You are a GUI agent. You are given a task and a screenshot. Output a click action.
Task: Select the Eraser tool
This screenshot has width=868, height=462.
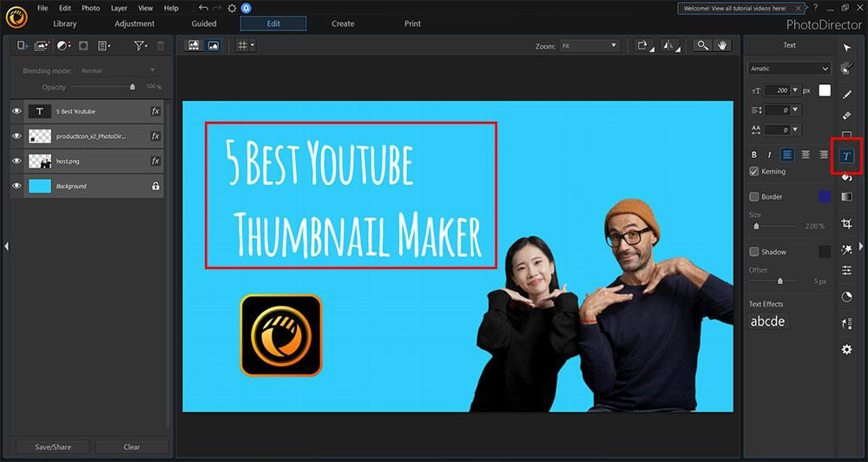pos(846,115)
